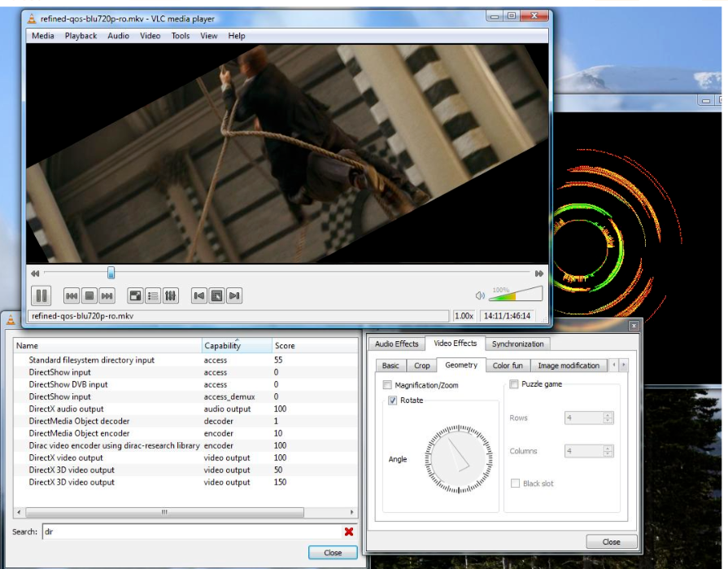Screen dimensions: 728x569
Task: Close the effects dialog with X icon
Action: [634, 326]
